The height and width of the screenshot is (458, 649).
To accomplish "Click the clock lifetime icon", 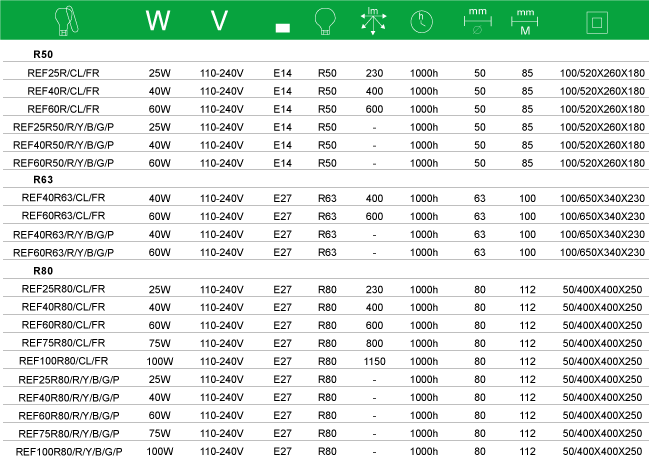I will [423, 21].
